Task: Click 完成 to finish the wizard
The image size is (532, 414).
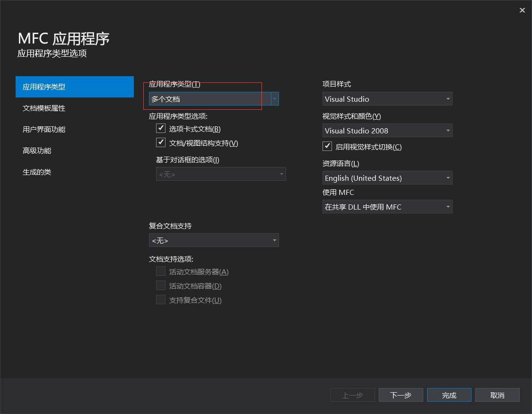Action: click(449, 395)
